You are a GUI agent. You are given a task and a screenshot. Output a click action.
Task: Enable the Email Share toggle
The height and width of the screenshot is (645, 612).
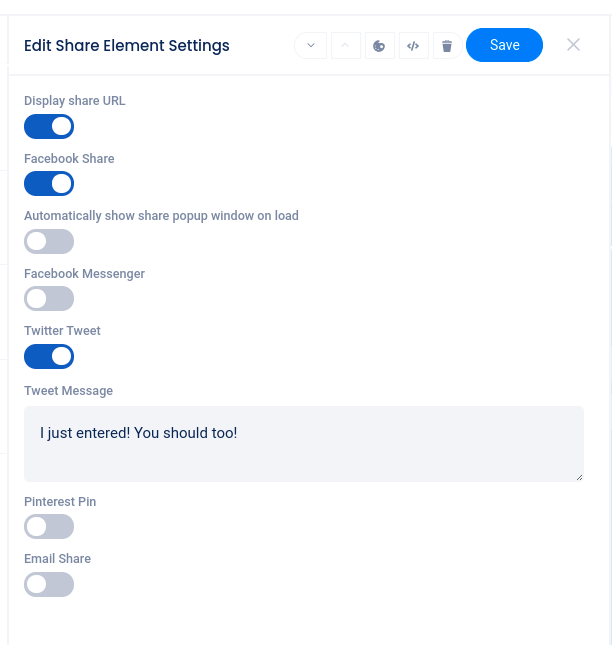coord(49,584)
